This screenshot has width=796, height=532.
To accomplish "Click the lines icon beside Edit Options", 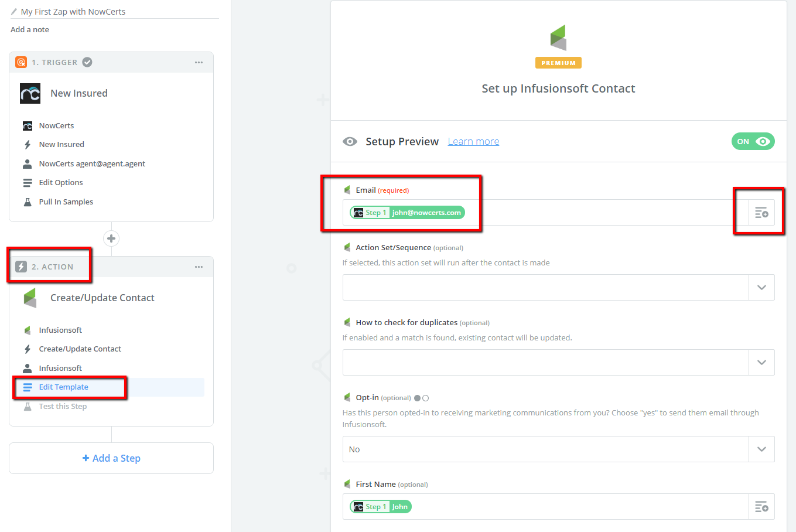I will point(28,183).
